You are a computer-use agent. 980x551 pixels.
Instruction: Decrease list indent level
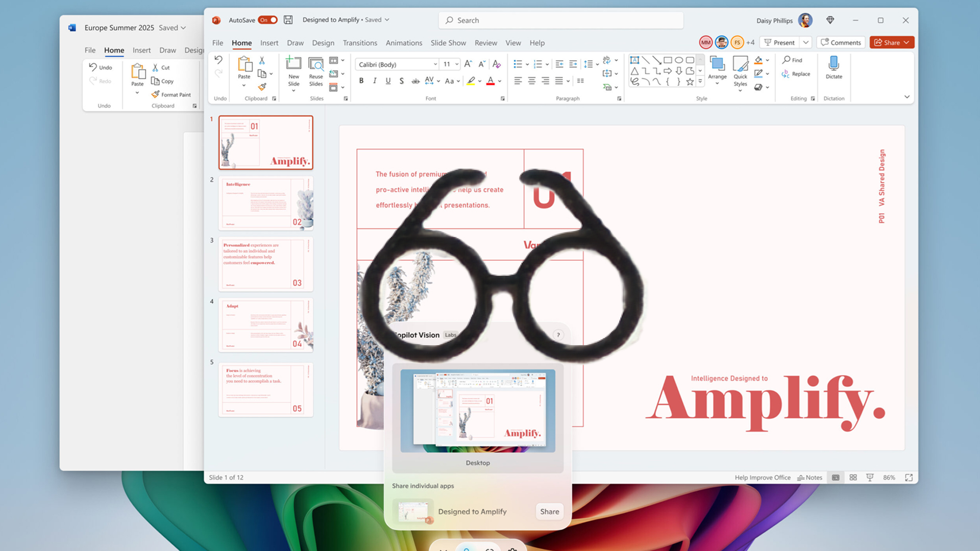(559, 64)
